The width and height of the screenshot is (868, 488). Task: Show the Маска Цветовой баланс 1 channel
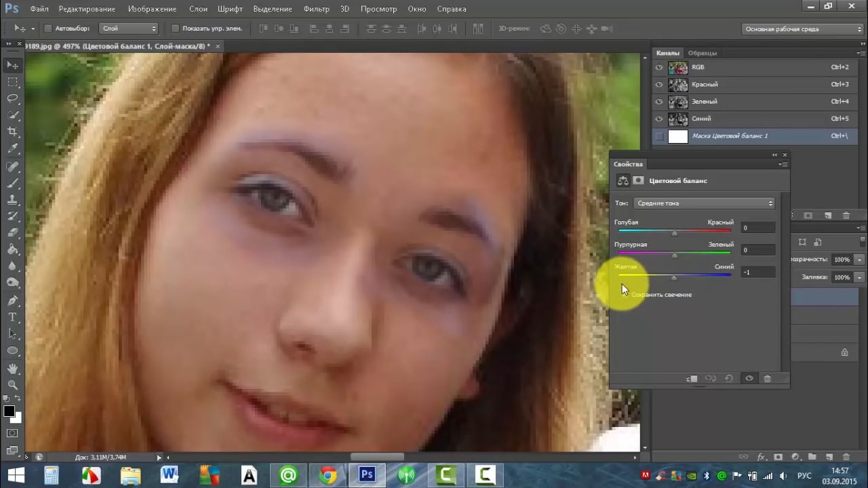click(659, 136)
